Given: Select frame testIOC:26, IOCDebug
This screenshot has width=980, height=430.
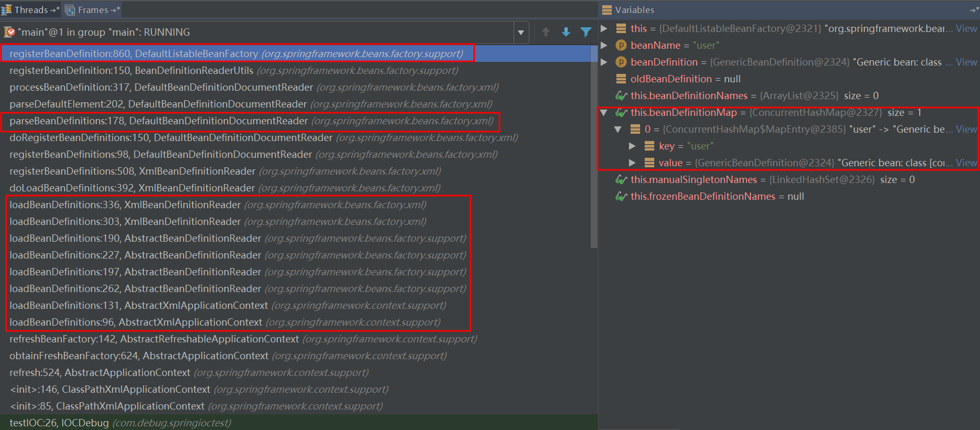Looking at the screenshot, I should (x=296, y=422).
